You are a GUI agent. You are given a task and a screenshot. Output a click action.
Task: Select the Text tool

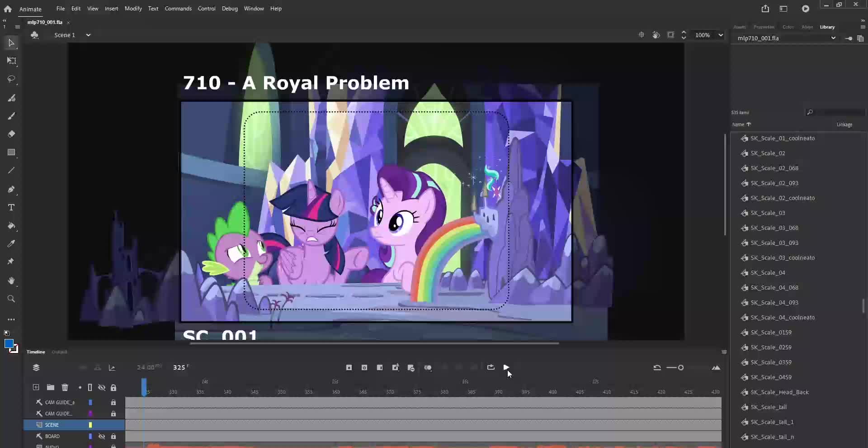[11, 207]
